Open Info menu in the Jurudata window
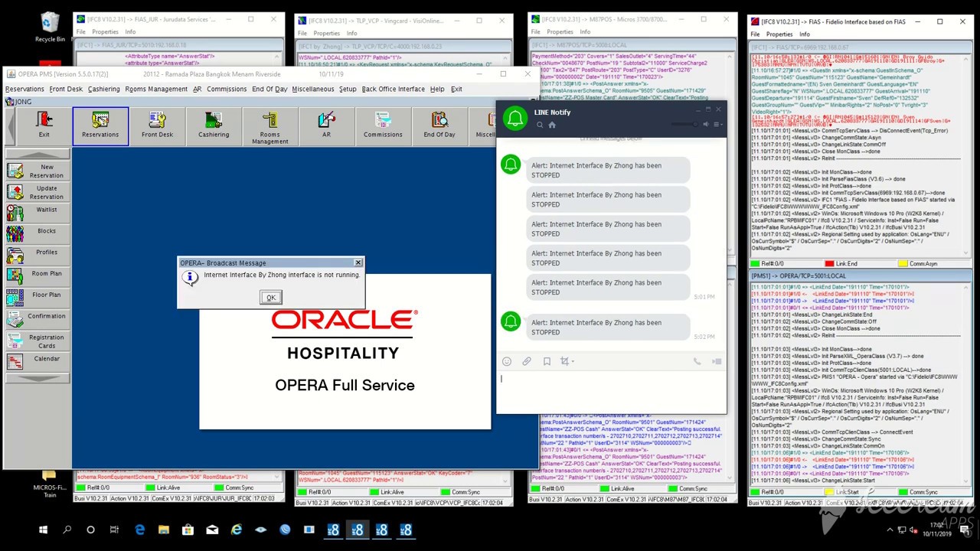This screenshot has width=980, height=551. click(x=130, y=32)
